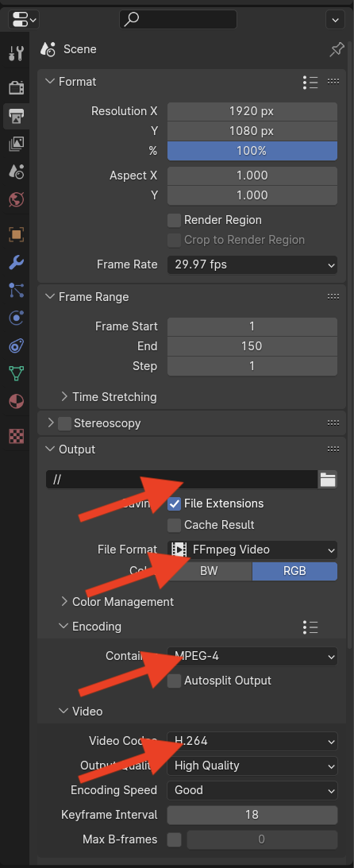
Task: Open the Tool properties tab
Action: [16, 53]
